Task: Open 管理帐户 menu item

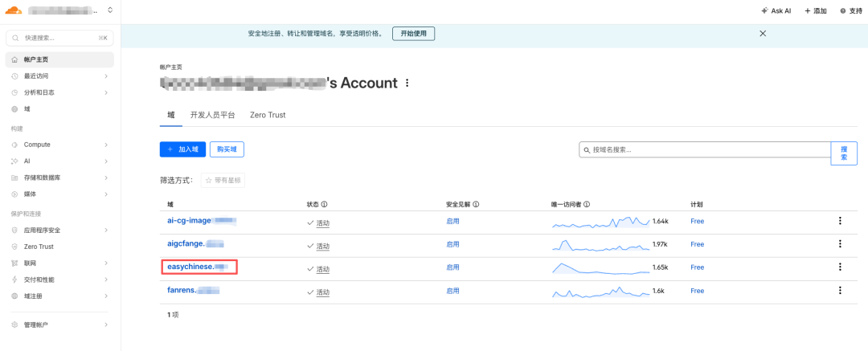Action: tap(59, 324)
